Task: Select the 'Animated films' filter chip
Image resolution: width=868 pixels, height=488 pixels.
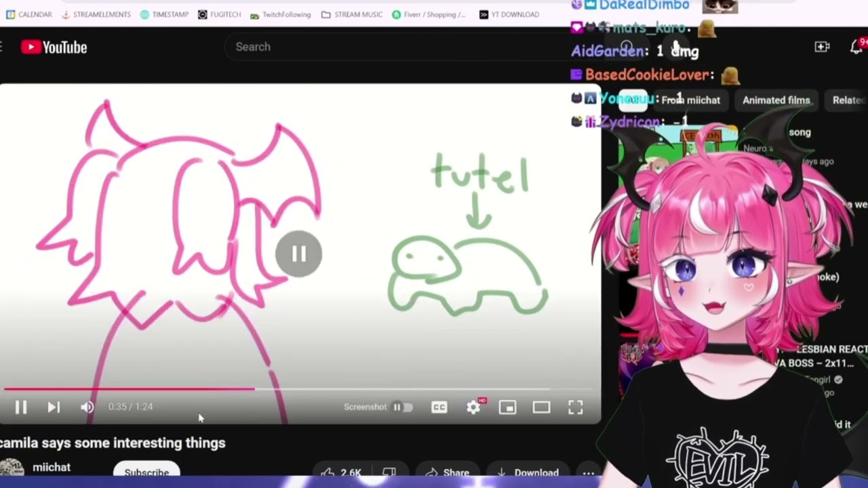Action: click(776, 100)
